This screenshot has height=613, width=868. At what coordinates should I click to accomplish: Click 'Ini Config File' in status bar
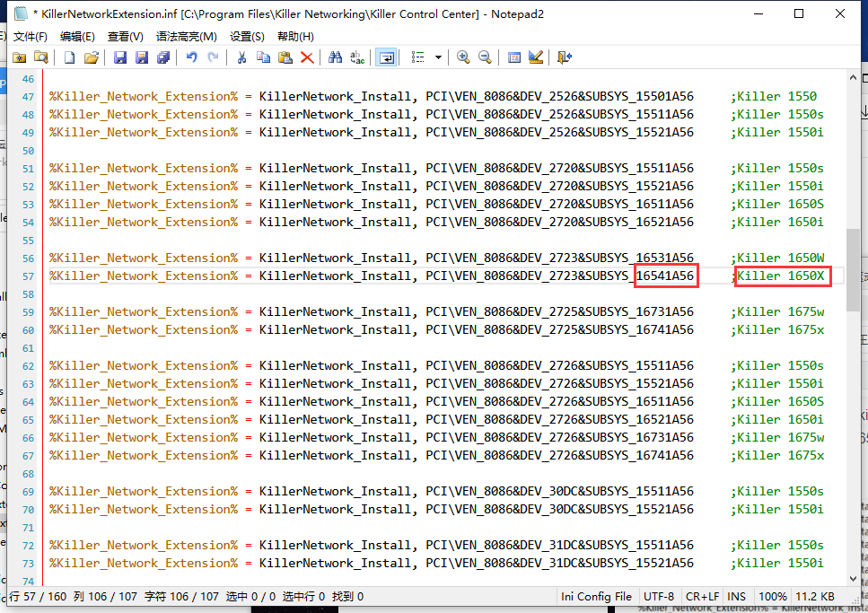coord(596,596)
